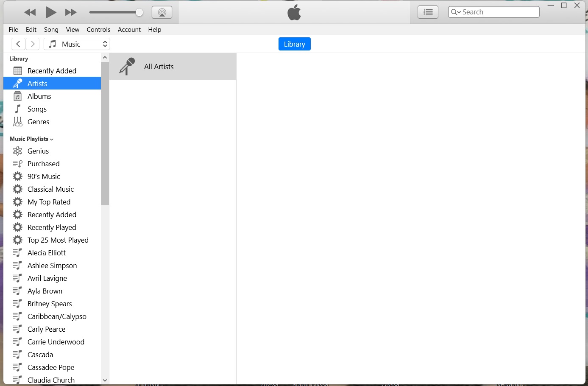The width and height of the screenshot is (588, 386).
Task: Open the Music media picker dropdown
Action: click(77, 44)
